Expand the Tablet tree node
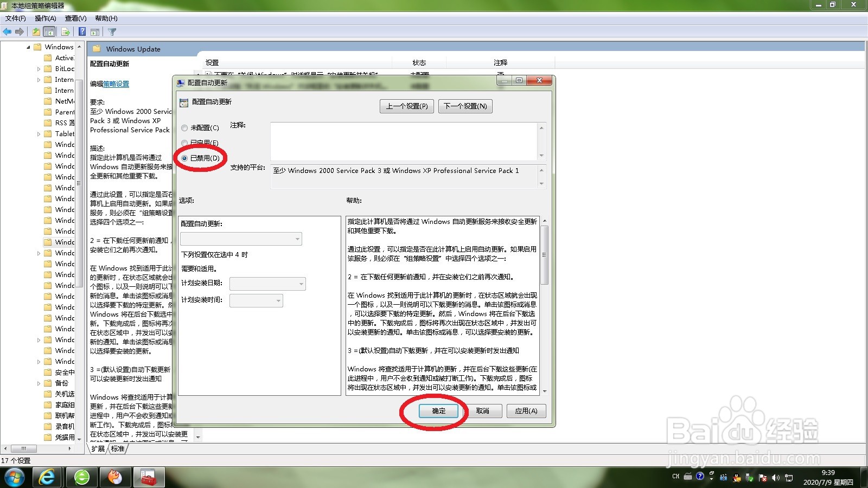 coord(39,134)
